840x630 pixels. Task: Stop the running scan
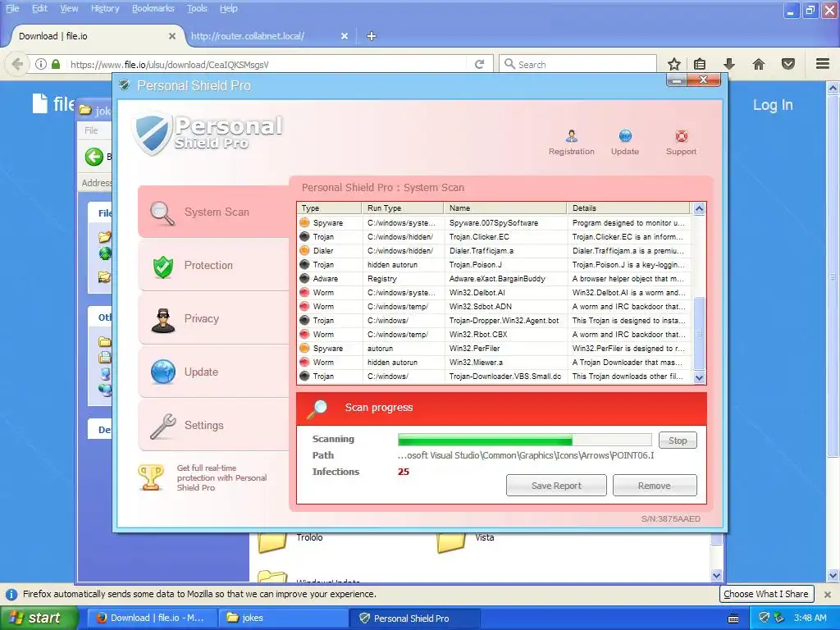pos(677,441)
